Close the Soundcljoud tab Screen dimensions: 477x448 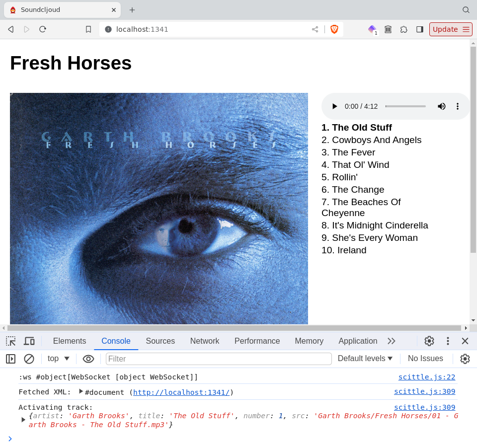(114, 10)
